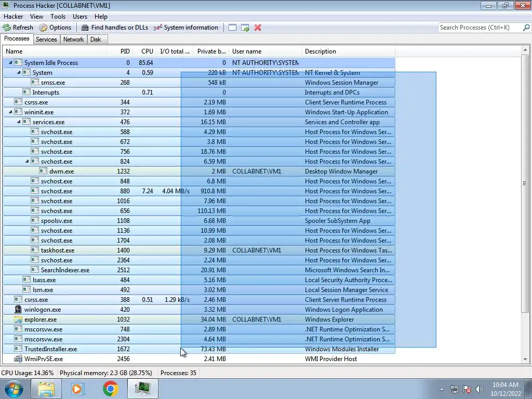Select csrss.exe with PID 388
532x399 pixels.
(199, 300)
